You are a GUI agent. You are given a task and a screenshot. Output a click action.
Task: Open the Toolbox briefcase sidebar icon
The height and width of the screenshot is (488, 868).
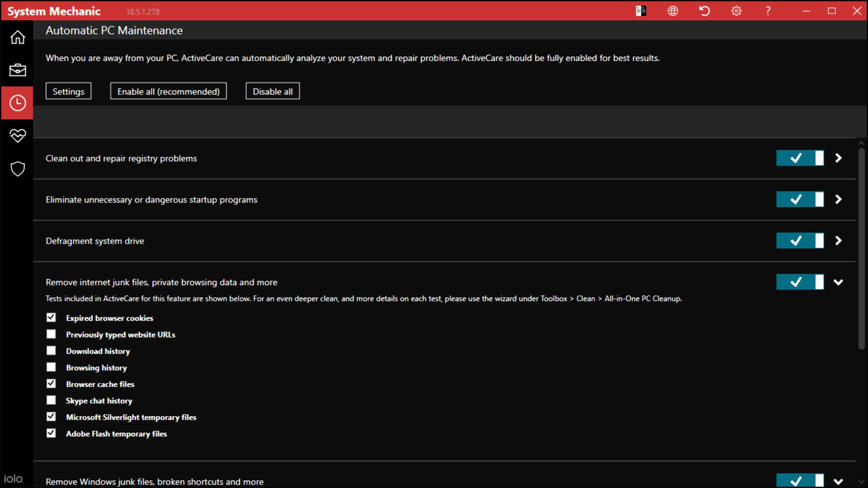point(18,70)
